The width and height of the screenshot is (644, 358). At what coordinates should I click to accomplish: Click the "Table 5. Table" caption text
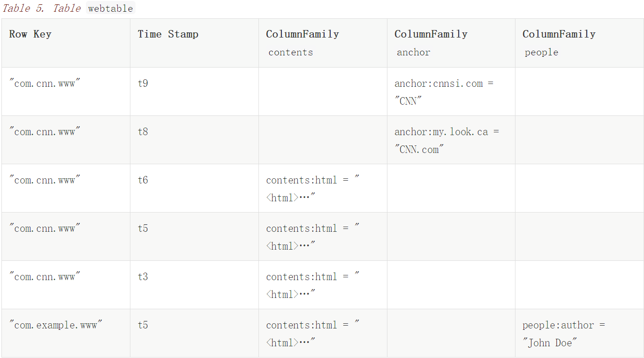point(41,8)
